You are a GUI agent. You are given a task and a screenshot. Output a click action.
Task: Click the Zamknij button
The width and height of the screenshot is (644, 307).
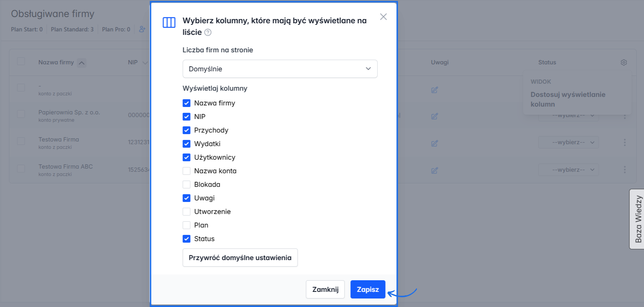tap(325, 290)
